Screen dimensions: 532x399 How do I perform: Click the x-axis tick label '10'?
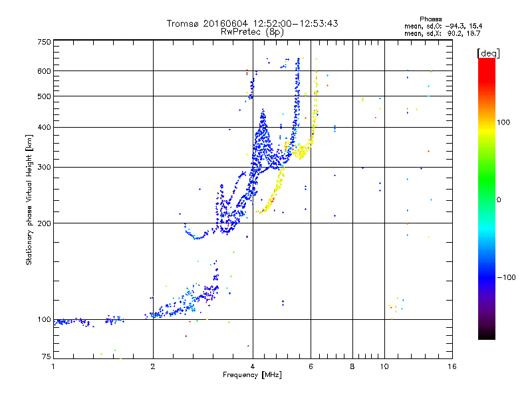[384, 366]
